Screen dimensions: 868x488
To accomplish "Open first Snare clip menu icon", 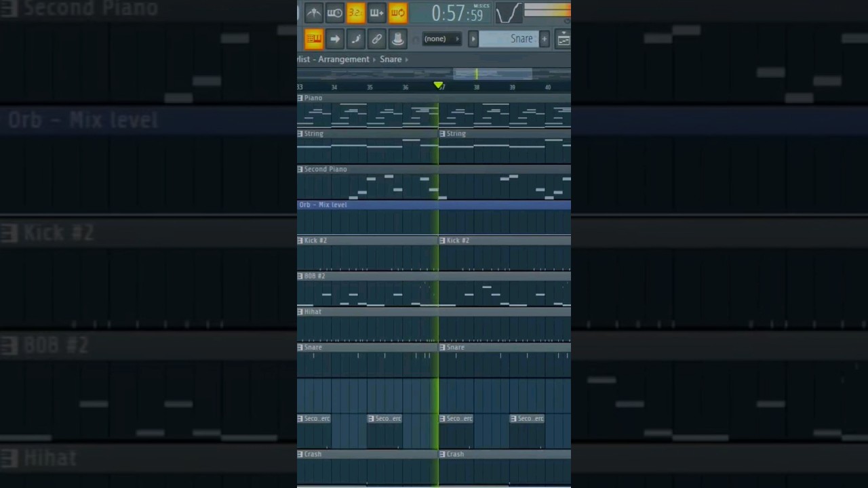I will (x=300, y=347).
